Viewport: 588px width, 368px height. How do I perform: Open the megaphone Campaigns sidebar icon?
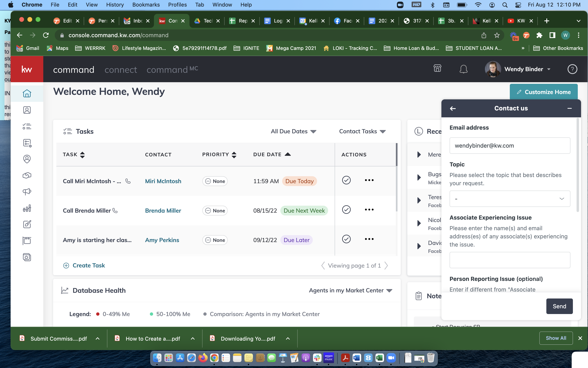click(x=27, y=192)
